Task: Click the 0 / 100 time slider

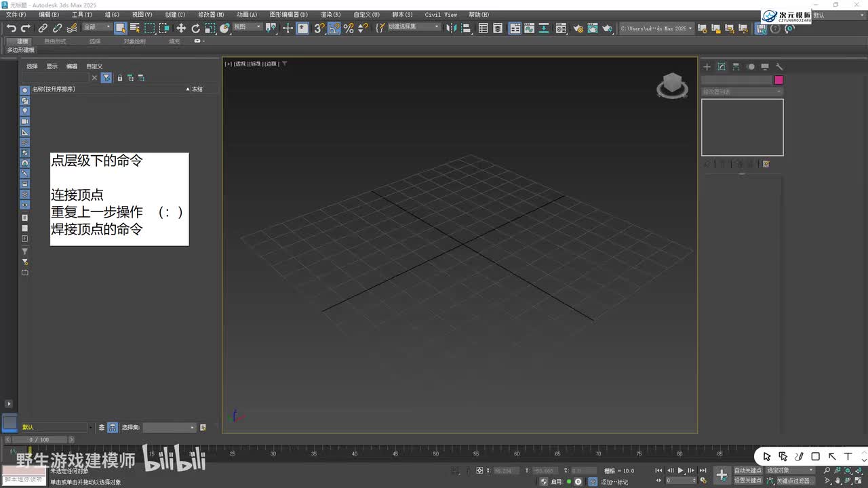Action: coord(39,440)
